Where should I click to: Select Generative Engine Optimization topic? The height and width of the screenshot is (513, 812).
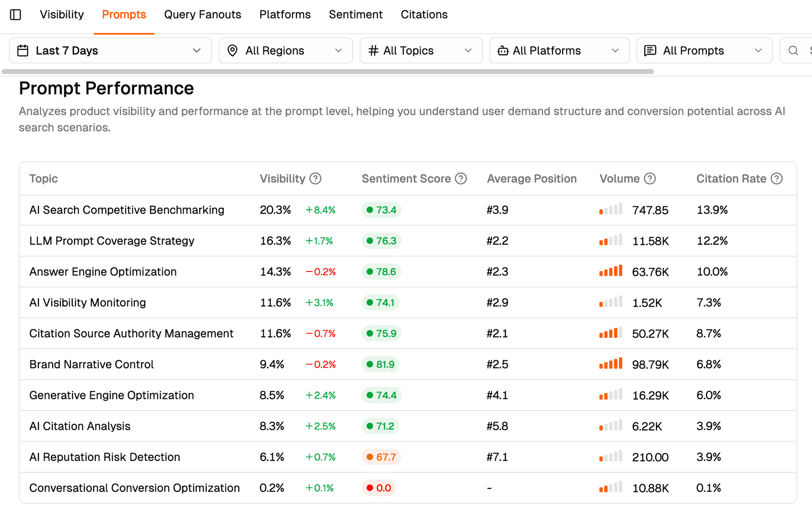pos(112,395)
